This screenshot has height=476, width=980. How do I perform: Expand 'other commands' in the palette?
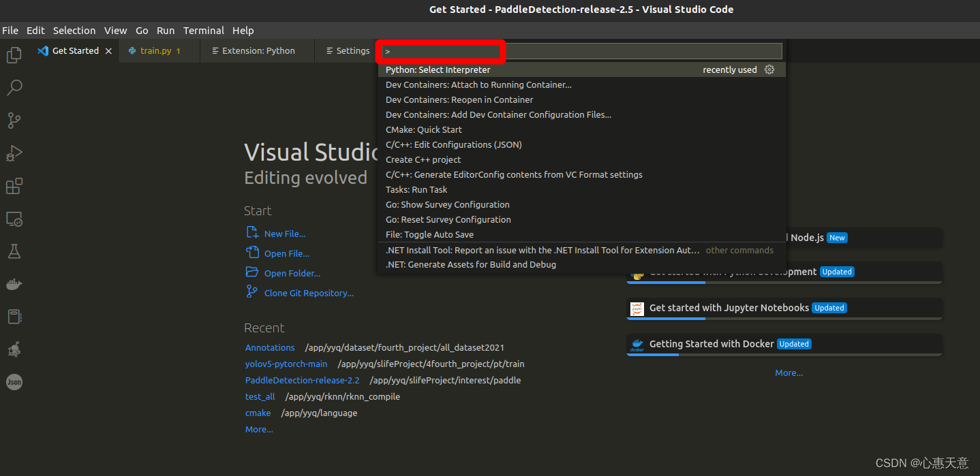(739, 250)
